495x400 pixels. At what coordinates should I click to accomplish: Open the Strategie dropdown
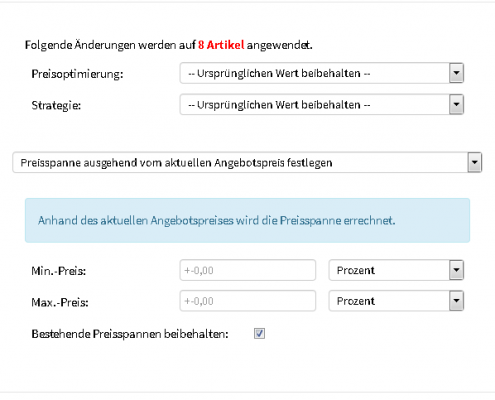[322, 105]
